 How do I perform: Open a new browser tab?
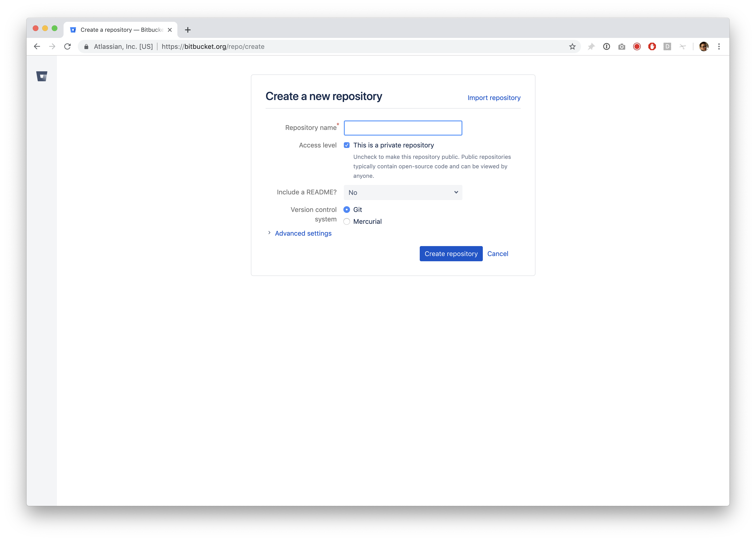(x=188, y=30)
